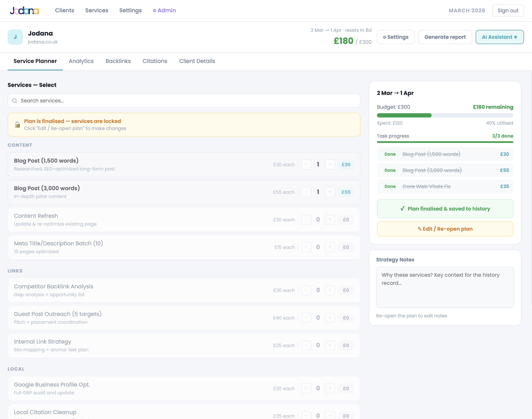The image size is (532, 419).
Task: Open the AI Assistant
Action: point(499,37)
